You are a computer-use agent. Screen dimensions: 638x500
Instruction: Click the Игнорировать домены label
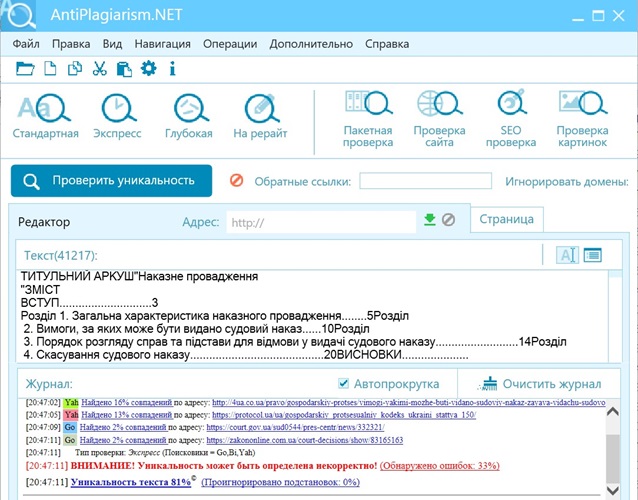(x=567, y=181)
